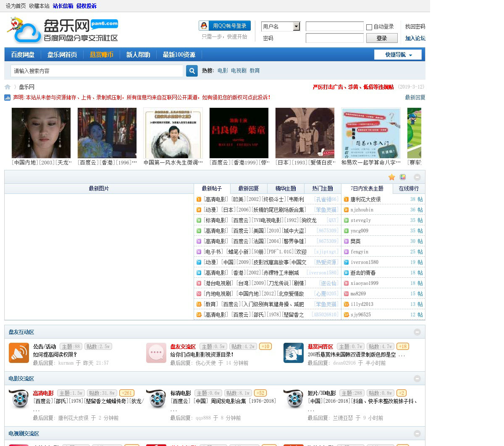Click the 用QQ帐号登录 button
This screenshot has width=504, height=446.
point(225,26)
